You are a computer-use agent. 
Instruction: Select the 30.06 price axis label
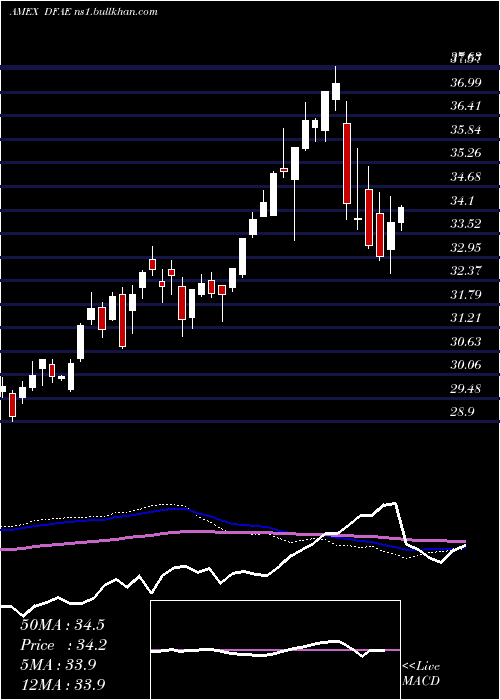466,365
